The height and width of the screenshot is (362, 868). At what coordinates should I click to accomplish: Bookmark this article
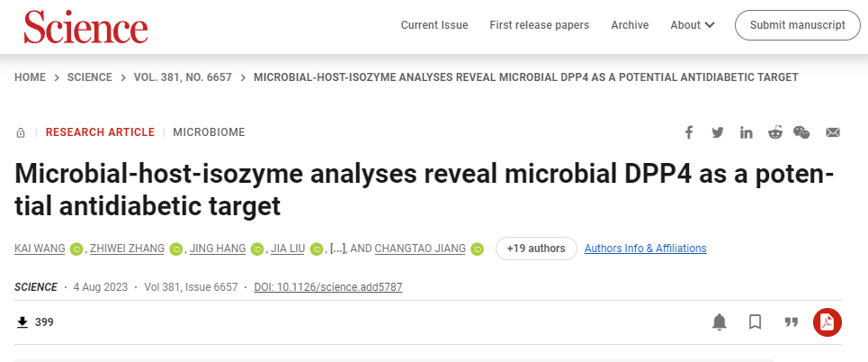click(756, 321)
